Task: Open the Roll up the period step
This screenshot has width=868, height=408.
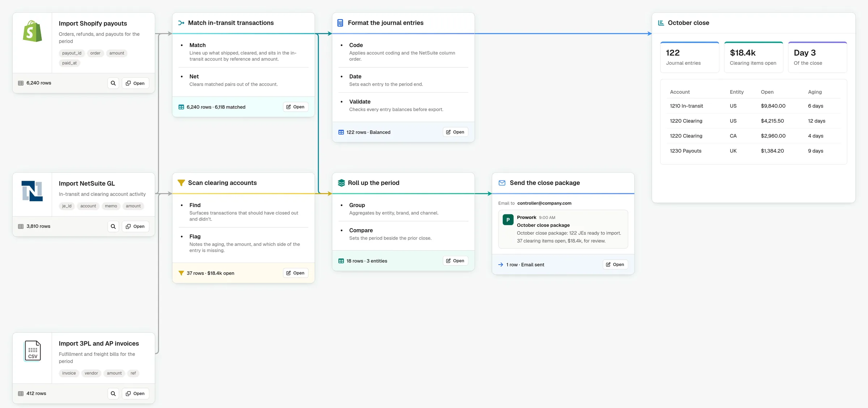Action: coord(455,261)
